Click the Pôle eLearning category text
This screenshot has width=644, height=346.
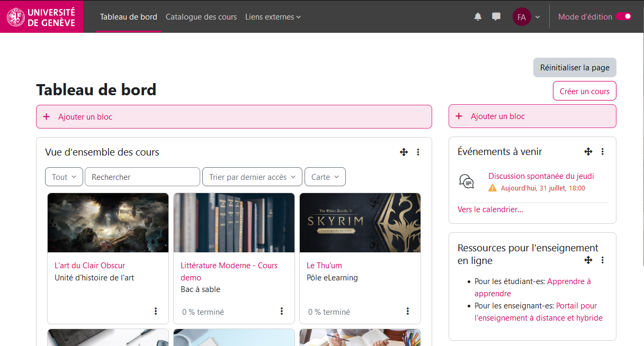(332, 278)
